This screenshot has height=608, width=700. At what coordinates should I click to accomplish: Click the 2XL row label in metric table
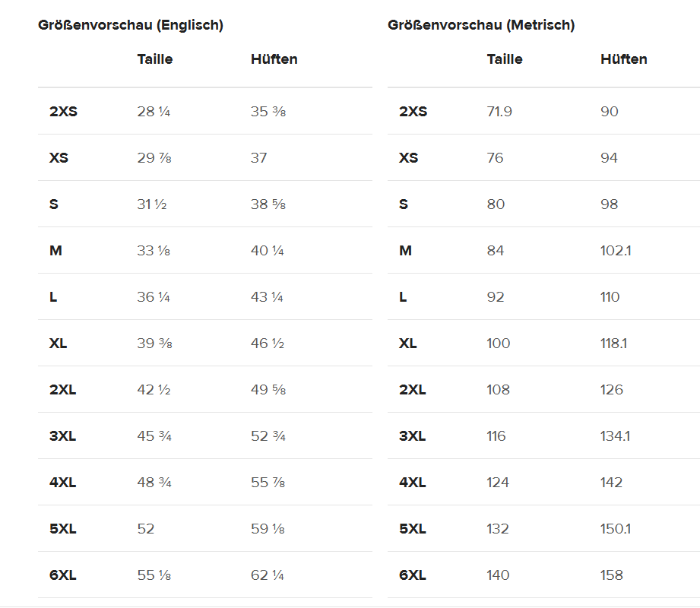(413, 390)
